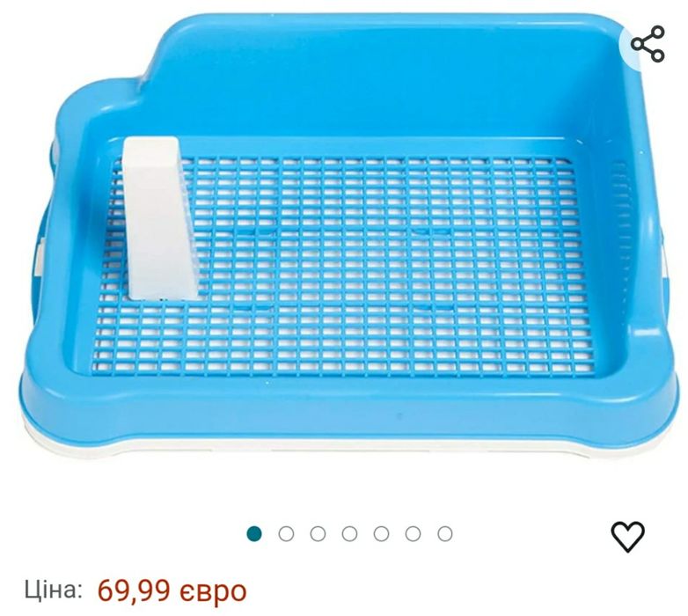This screenshot has height=616, width=688.
Task: Click the "Ціна:" label
Action: (x=53, y=590)
